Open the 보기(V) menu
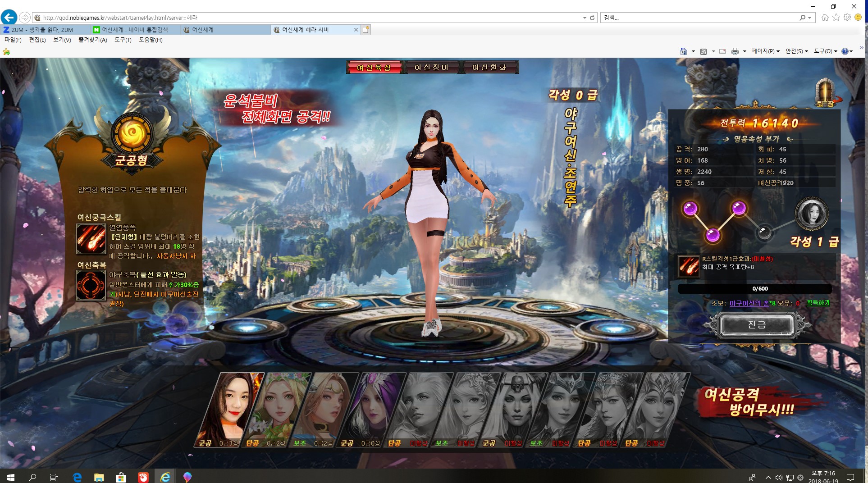This screenshot has width=868, height=483. (x=62, y=40)
